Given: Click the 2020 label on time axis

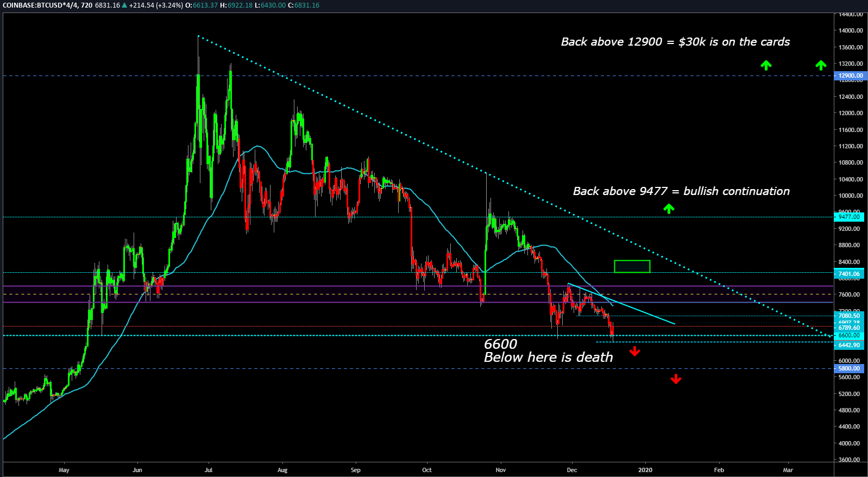Looking at the screenshot, I should tap(645, 470).
